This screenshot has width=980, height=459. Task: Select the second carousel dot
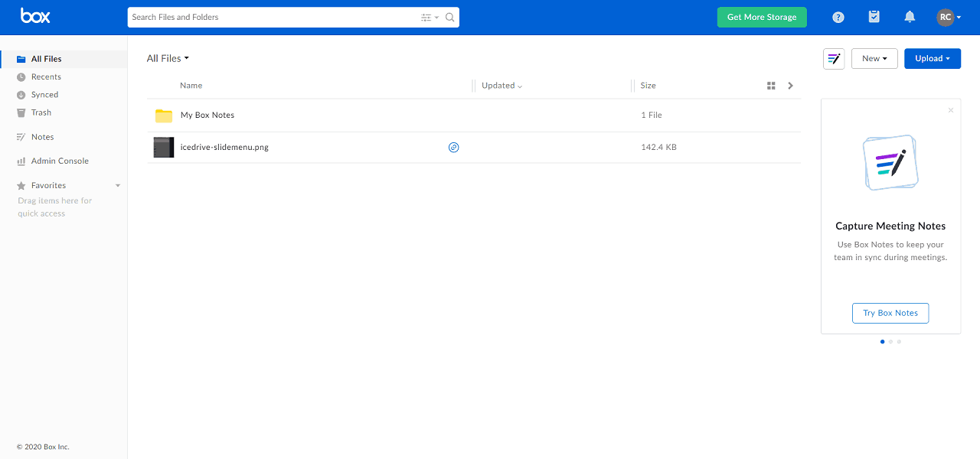890,341
